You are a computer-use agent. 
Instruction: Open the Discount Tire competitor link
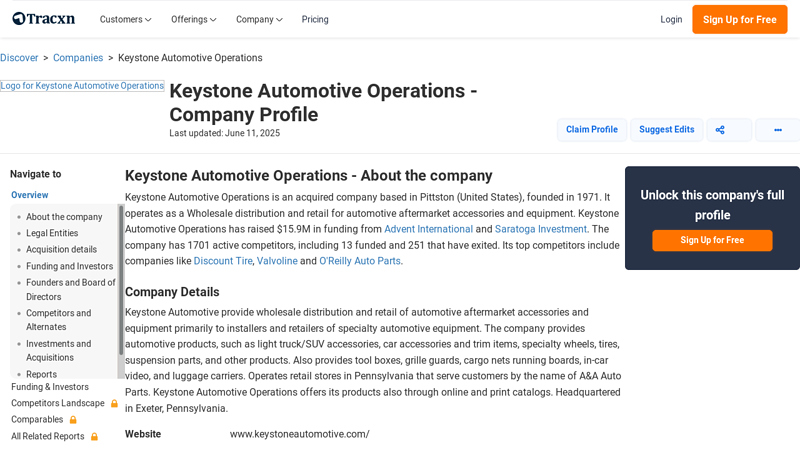[x=223, y=261]
